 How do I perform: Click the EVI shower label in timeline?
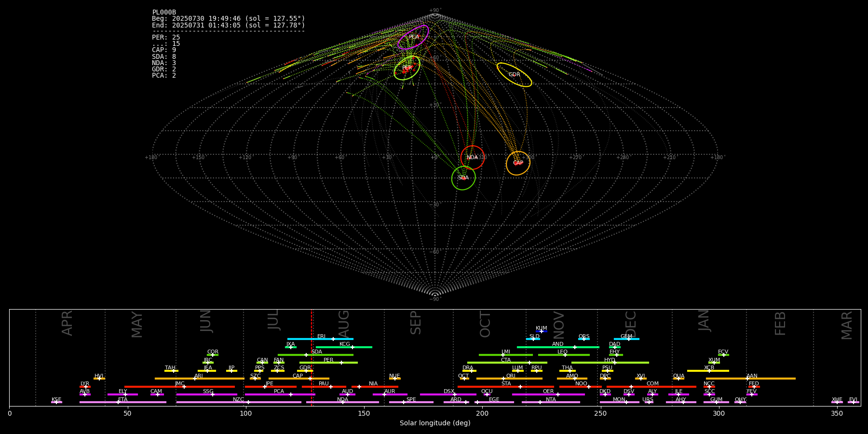[853, 400]
